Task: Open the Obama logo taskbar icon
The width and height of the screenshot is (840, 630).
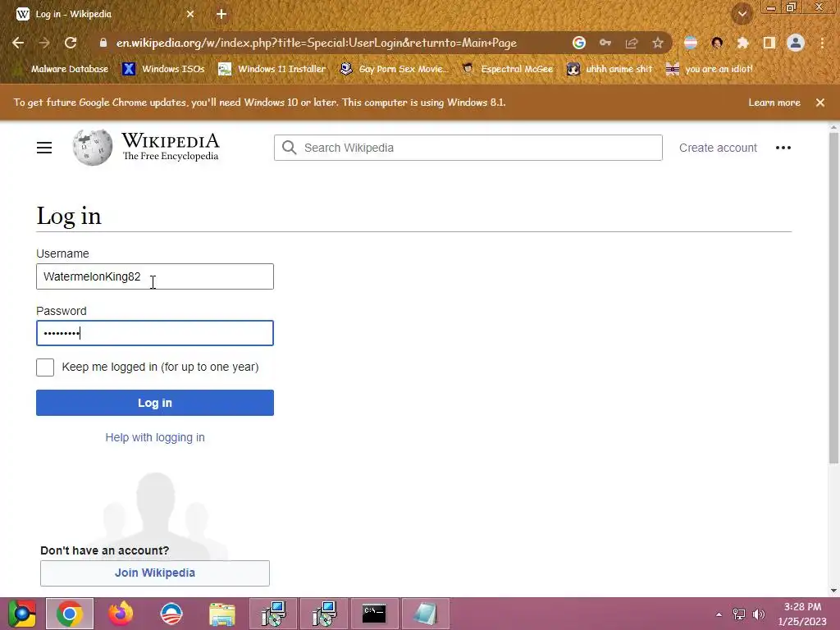Action: [x=171, y=614]
